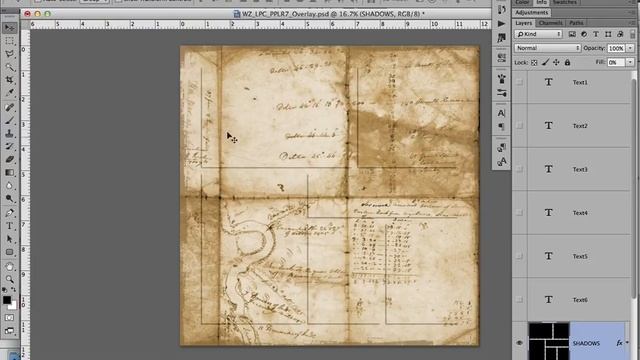
Task: Show the Text4 layer
Action: tap(519, 213)
